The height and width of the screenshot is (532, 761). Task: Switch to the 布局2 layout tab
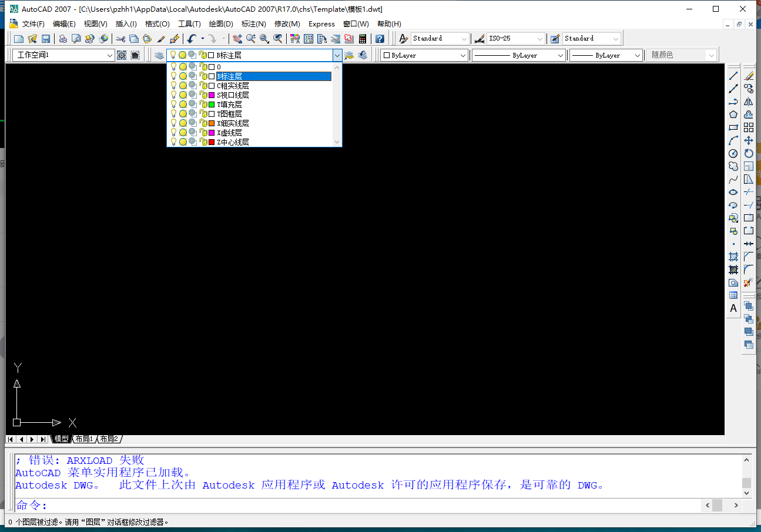point(109,439)
